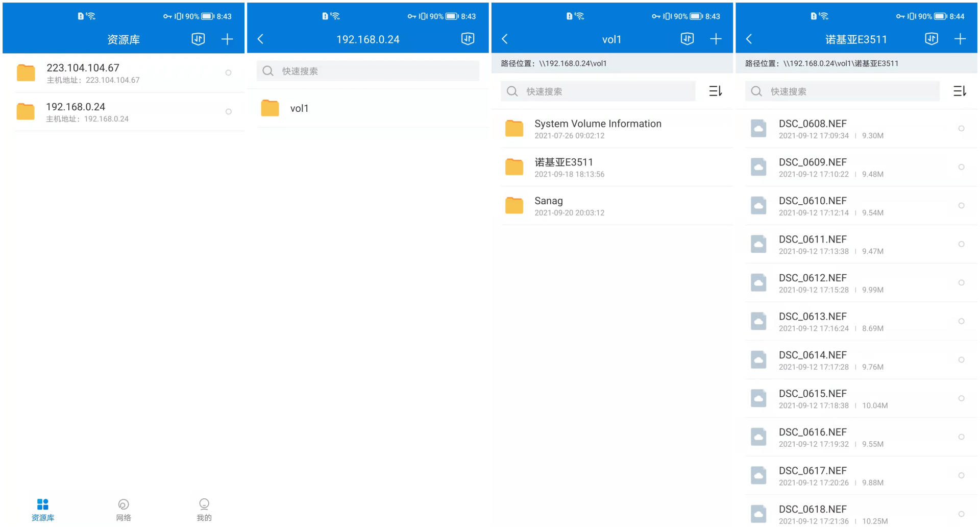The height and width of the screenshot is (529, 980).
Task: Open sort options on vol1 page
Action: tap(716, 91)
